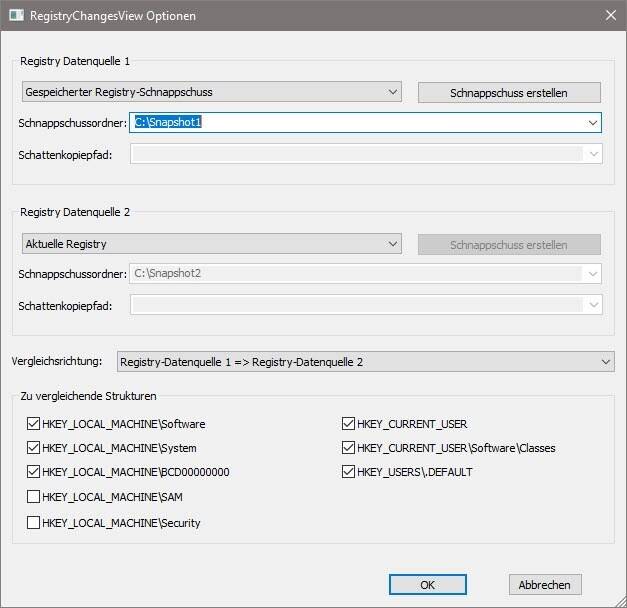The image size is (627, 608).
Task: Click the RegistryChangesView title bar icon
Action: pyautogui.click(x=16, y=16)
